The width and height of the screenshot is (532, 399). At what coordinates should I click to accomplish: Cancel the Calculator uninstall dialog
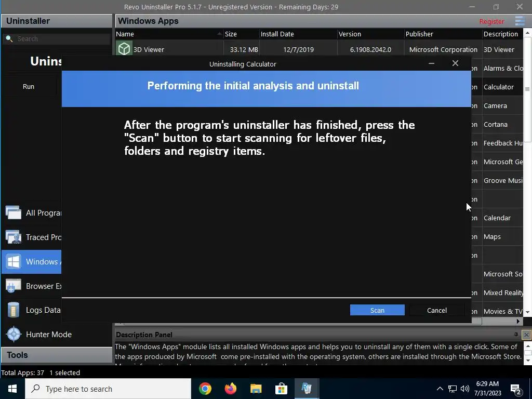[436, 310]
